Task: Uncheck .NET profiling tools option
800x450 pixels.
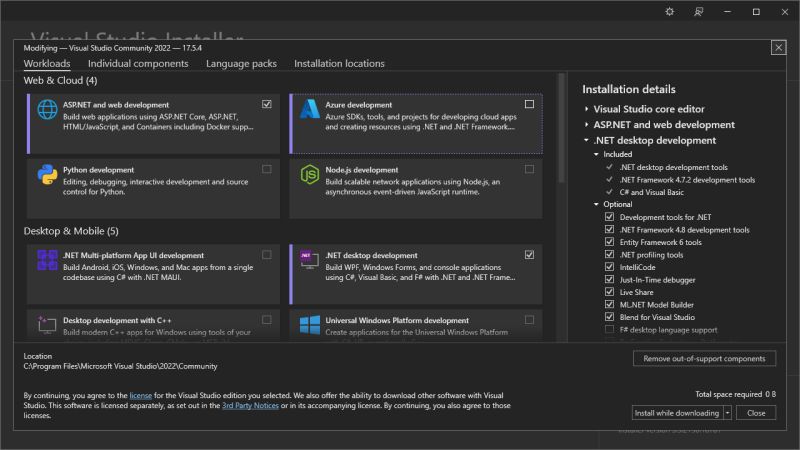Action: pos(609,254)
